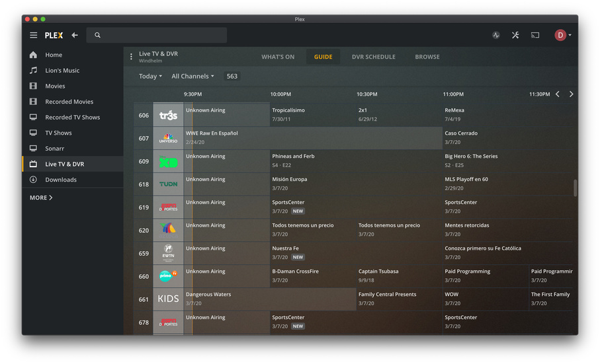Click the music note icon
This screenshot has width=600, height=364.
coord(33,70)
